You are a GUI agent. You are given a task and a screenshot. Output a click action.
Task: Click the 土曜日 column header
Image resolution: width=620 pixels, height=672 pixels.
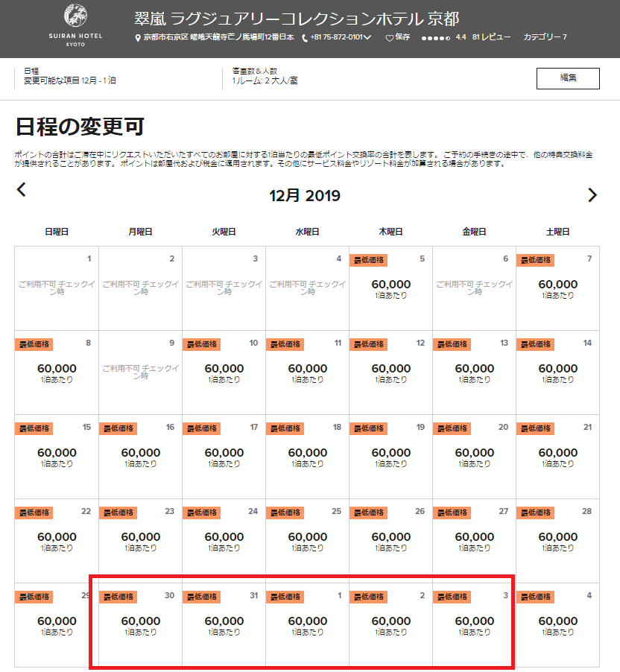(558, 232)
